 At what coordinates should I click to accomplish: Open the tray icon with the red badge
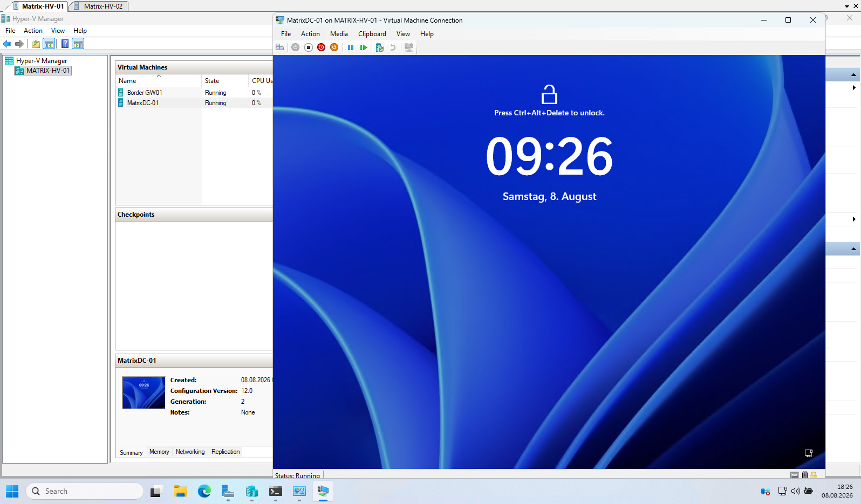[x=765, y=491]
